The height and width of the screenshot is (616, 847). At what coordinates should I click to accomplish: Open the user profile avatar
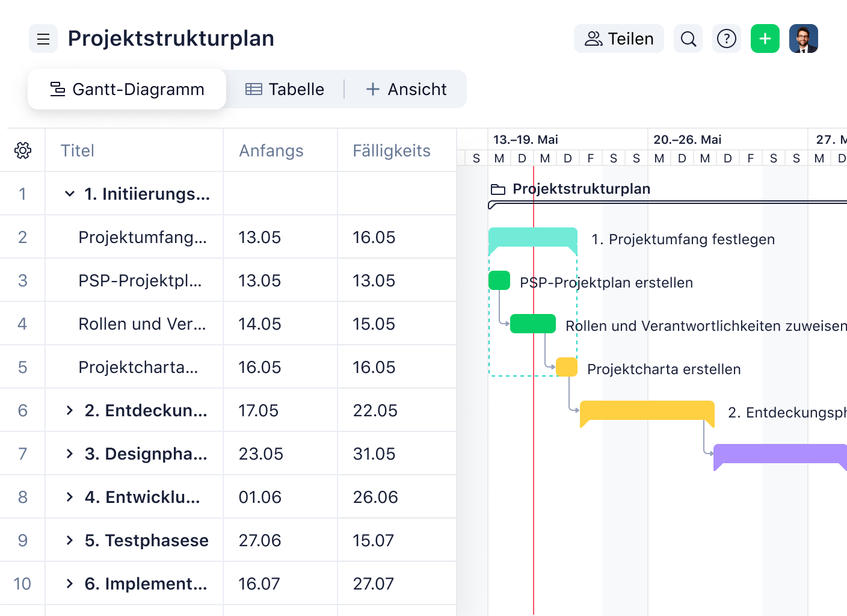pos(804,39)
